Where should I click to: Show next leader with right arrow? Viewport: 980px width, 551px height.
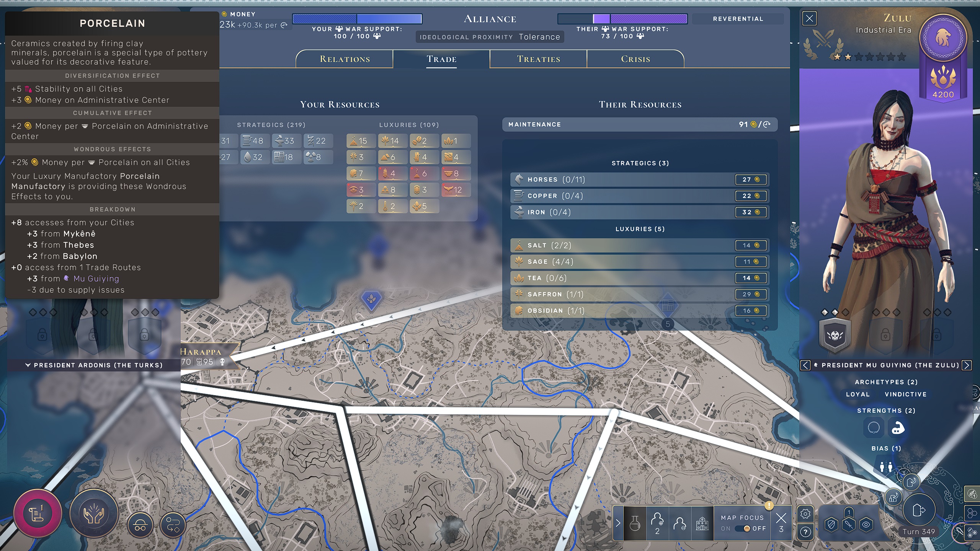pos(967,365)
